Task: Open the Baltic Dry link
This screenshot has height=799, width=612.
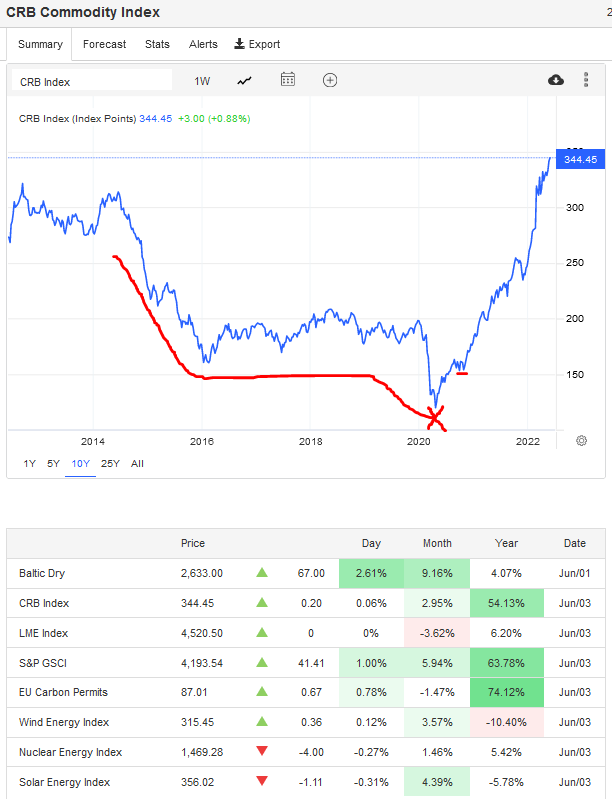Action: pos(42,573)
